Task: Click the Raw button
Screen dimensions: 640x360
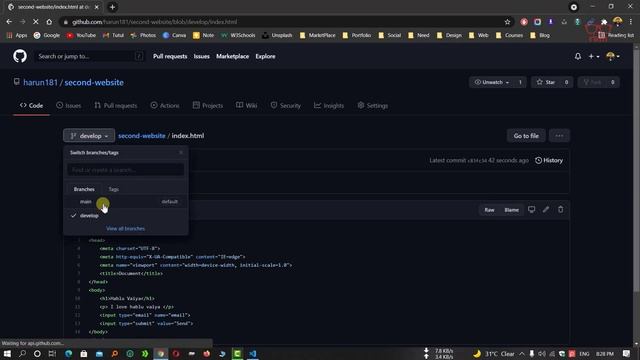Action: point(489,210)
